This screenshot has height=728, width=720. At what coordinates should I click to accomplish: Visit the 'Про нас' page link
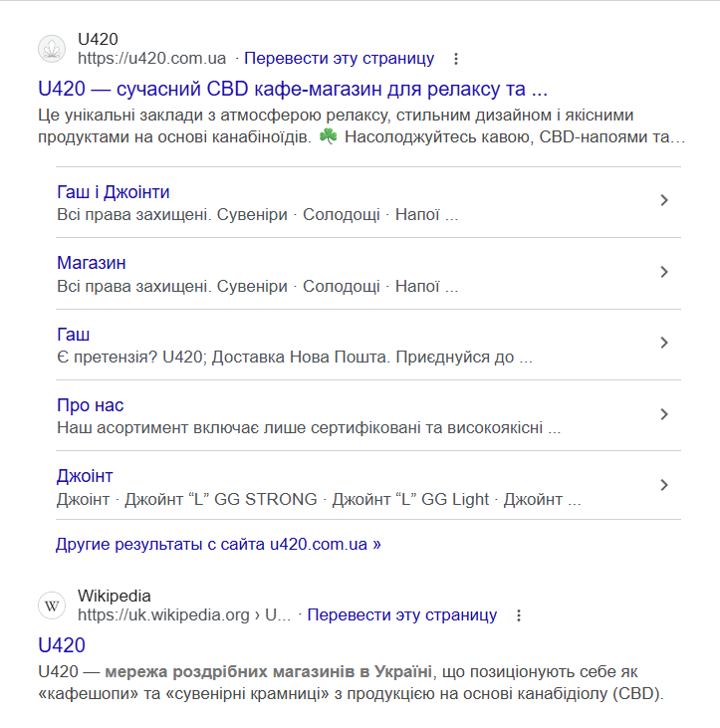click(x=91, y=405)
